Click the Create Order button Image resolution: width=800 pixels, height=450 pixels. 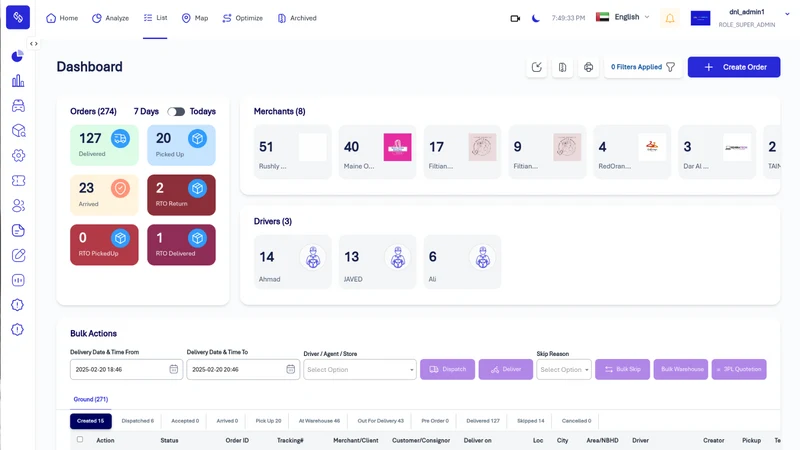(x=734, y=67)
